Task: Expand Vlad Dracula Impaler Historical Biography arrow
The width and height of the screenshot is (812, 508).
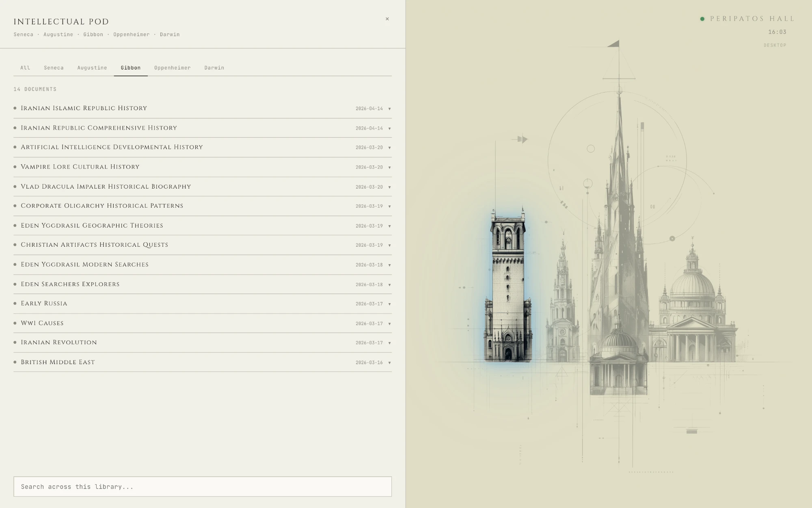Action: [x=389, y=187]
